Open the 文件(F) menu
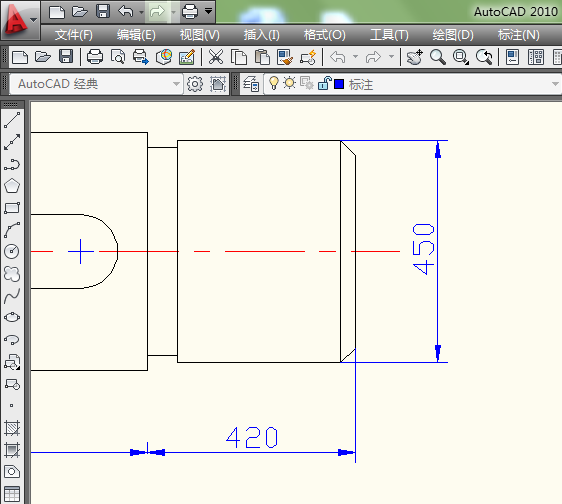 click(74, 35)
